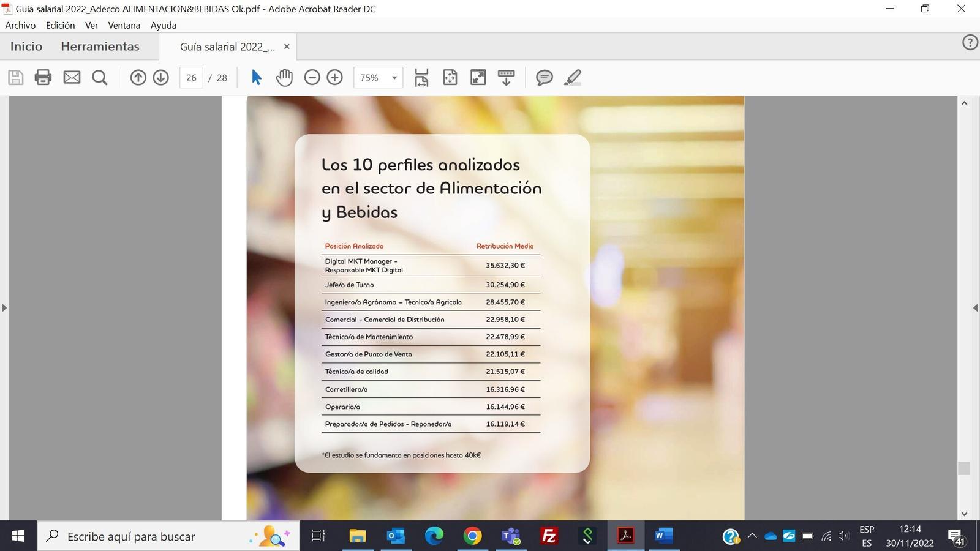Switch to the Herramientas tab
Screen dimensions: 980x551
coord(100,47)
